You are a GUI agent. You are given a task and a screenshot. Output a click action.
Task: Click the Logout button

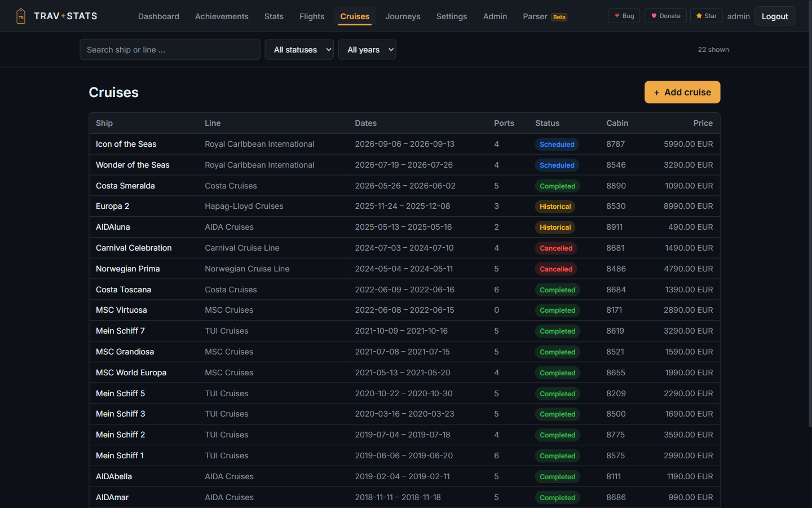pyautogui.click(x=775, y=16)
